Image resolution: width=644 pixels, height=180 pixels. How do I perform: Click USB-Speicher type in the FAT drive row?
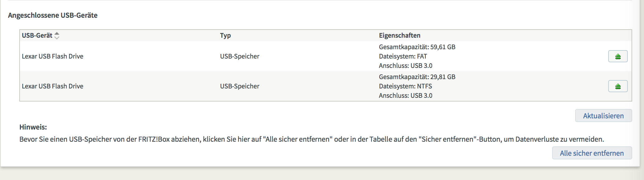click(x=239, y=56)
